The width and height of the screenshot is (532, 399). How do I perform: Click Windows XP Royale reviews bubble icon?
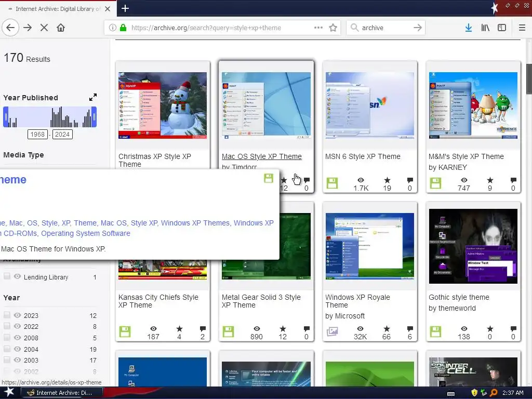410,328
